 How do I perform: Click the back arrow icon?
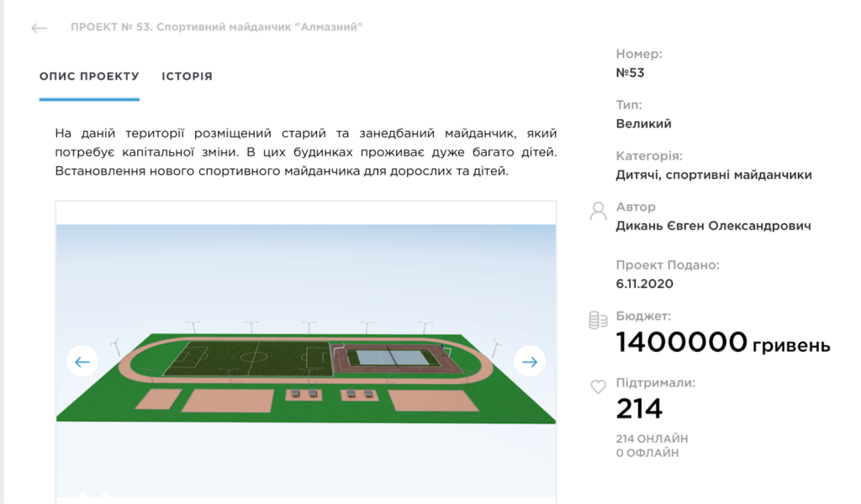point(39,28)
